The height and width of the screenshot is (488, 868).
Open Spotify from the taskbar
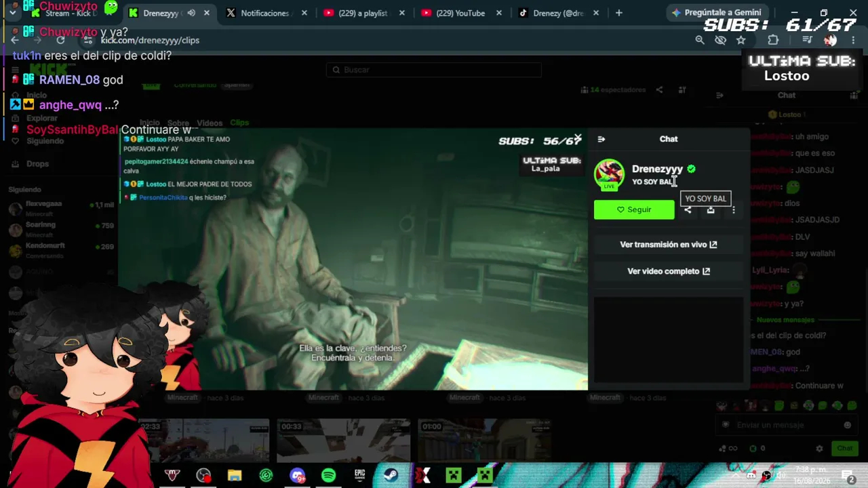click(328, 476)
